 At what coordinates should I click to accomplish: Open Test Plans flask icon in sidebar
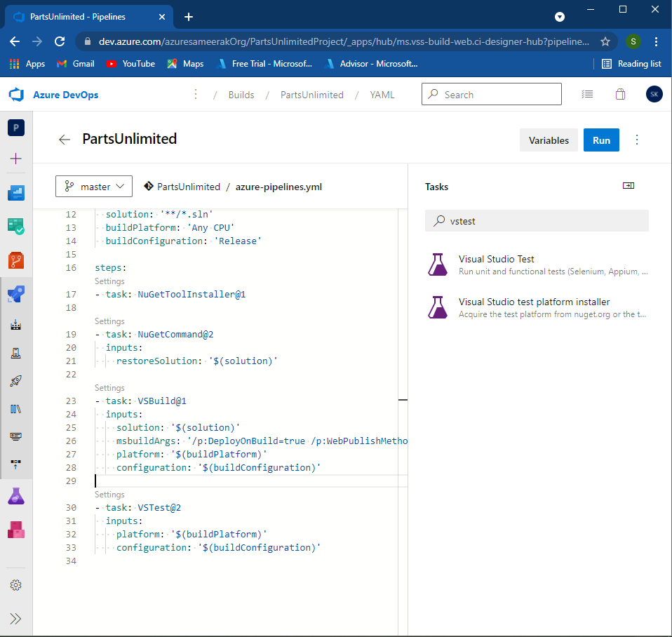16,496
